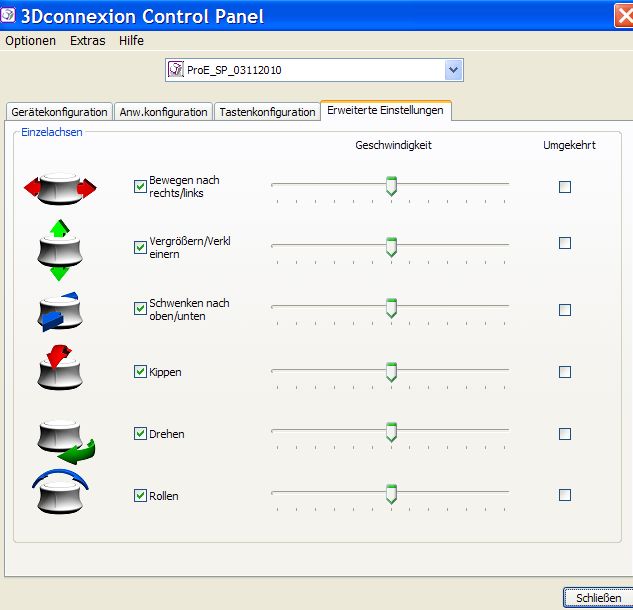Open the profile dropdown arrow
The width and height of the screenshot is (633, 610).
click(453, 70)
